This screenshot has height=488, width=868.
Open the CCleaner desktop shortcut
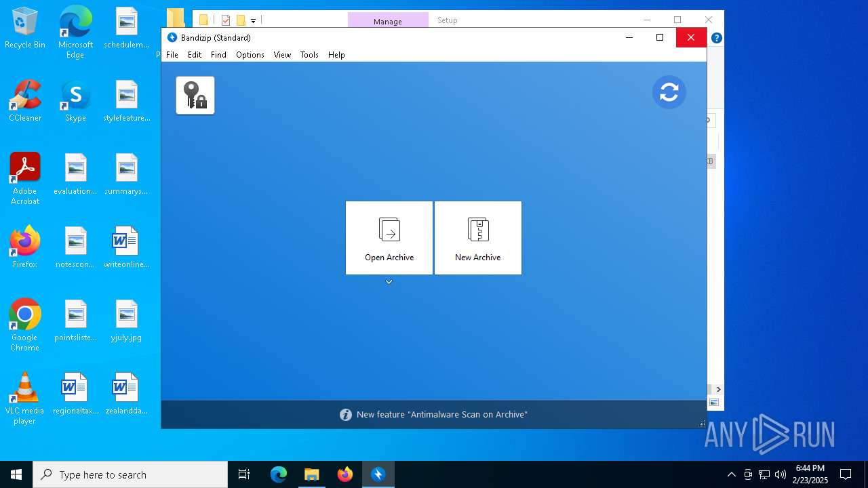pos(25,102)
